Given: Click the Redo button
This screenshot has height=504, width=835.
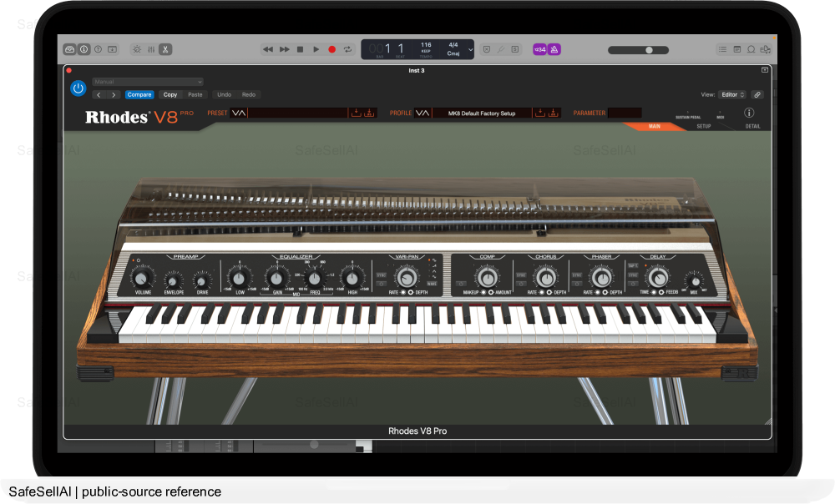Looking at the screenshot, I should (249, 95).
